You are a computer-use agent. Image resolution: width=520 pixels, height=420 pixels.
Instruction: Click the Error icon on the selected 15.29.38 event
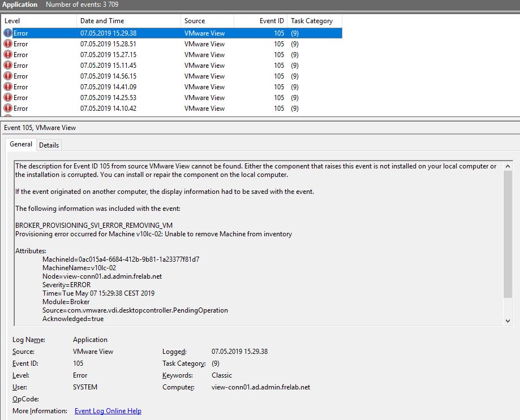coord(7,33)
